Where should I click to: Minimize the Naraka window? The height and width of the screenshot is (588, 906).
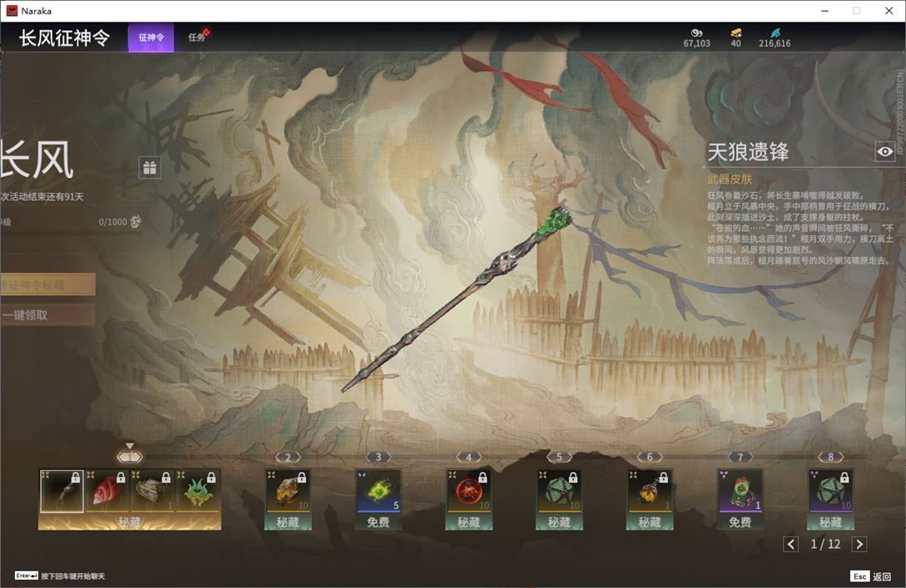coord(824,11)
